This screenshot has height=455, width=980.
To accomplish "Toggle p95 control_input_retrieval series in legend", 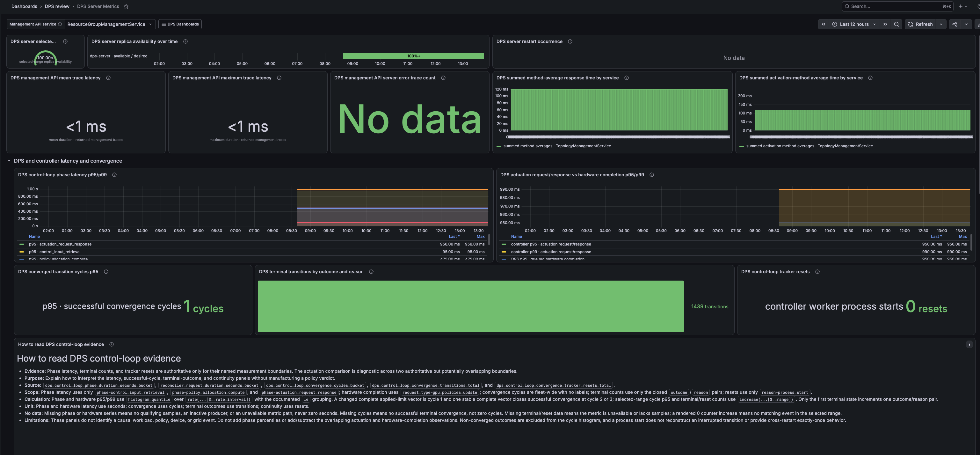I will point(55,252).
